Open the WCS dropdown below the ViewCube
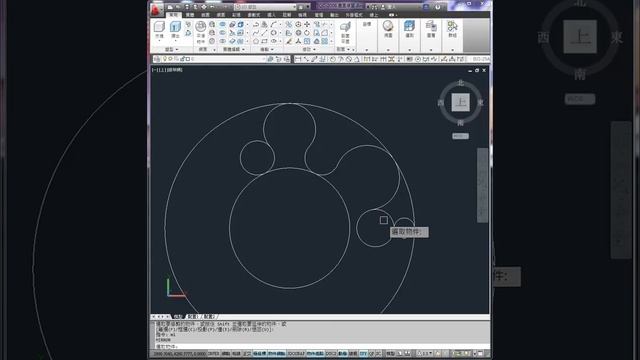The image size is (640, 360). (x=460, y=136)
